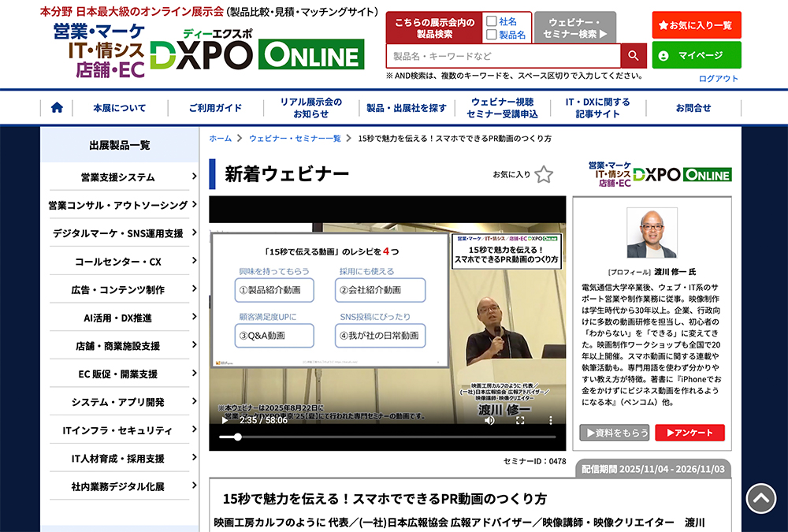Viewport: 788px width, 532px height.
Task: Click the アンケート button
Action: click(689, 433)
